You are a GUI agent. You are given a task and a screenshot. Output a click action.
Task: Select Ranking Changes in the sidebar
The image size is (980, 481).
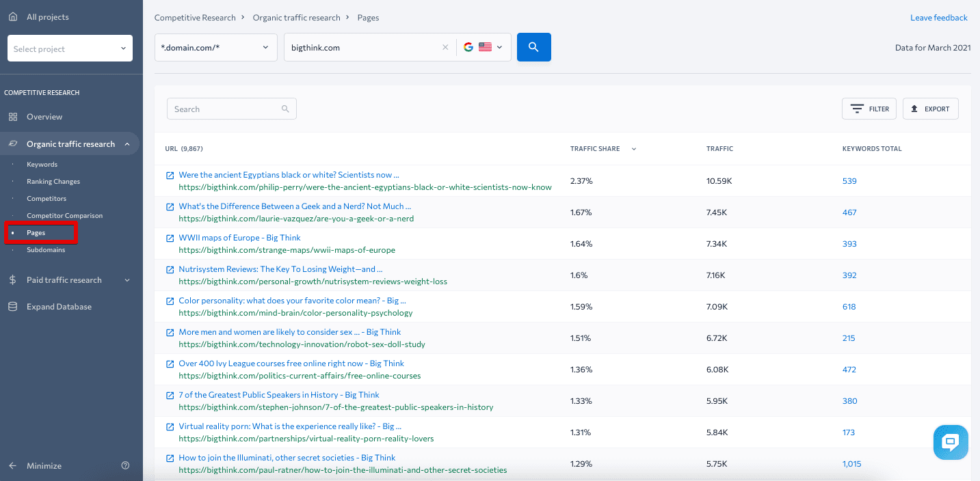pyautogui.click(x=53, y=182)
